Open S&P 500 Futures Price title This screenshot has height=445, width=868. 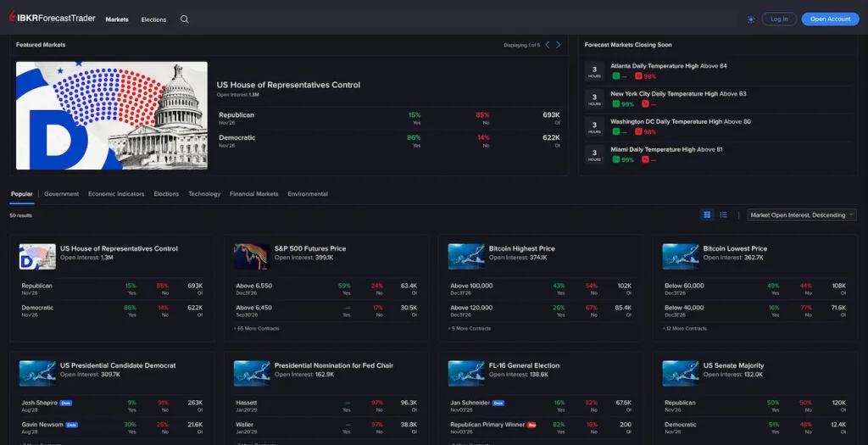click(x=310, y=248)
